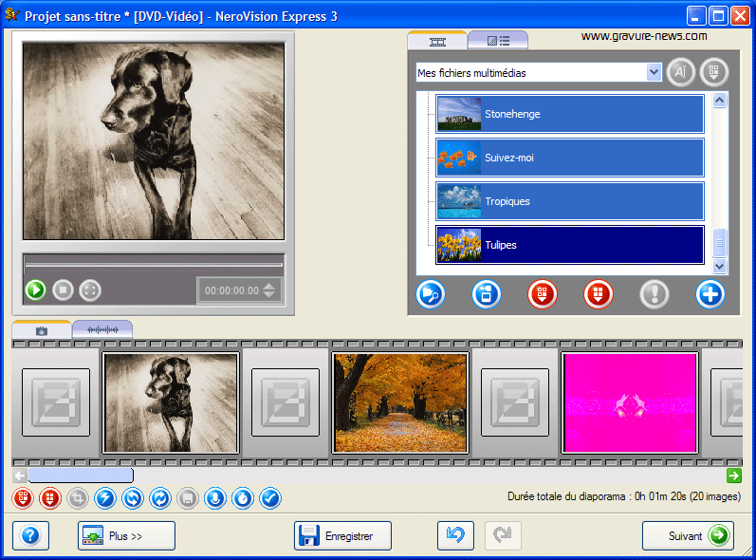Record narration with the microphone icon
756x560 pixels.
[215, 498]
